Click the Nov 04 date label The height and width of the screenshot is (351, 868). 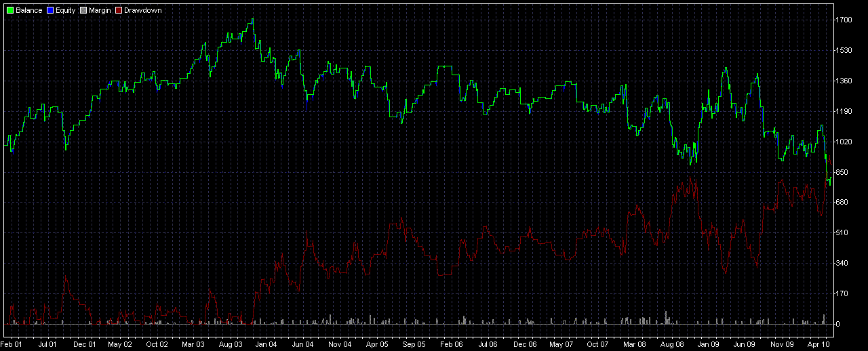coord(338,344)
